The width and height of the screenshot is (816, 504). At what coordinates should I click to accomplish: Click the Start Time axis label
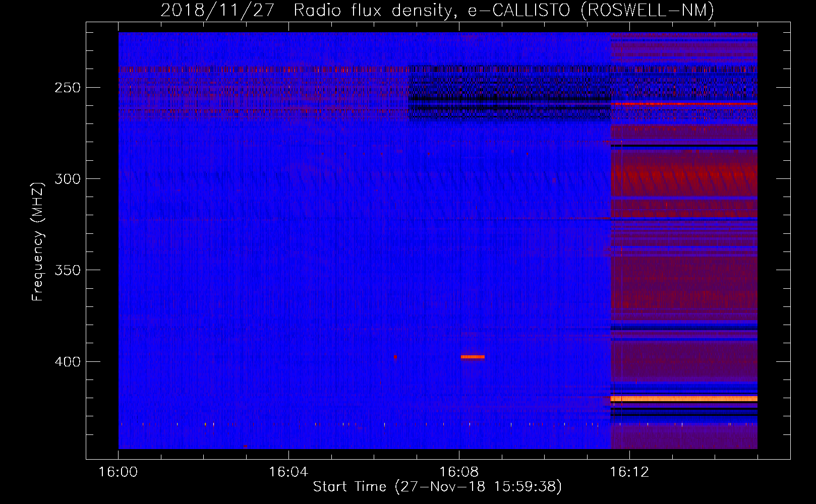(437, 487)
